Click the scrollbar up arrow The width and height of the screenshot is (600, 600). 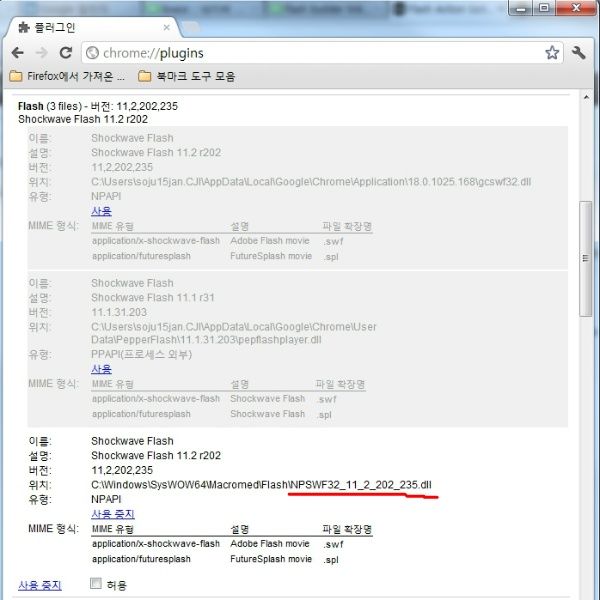(x=586, y=98)
